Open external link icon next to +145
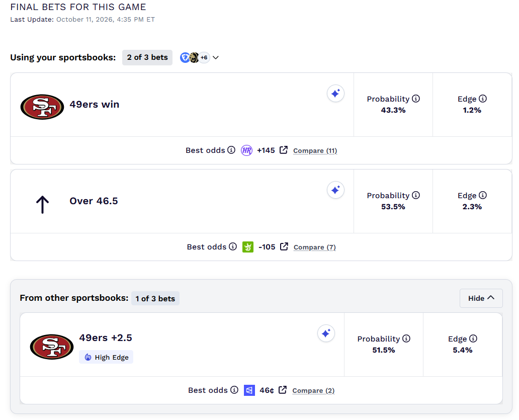Image resolution: width=519 pixels, height=420 pixels. pos(284,150)
